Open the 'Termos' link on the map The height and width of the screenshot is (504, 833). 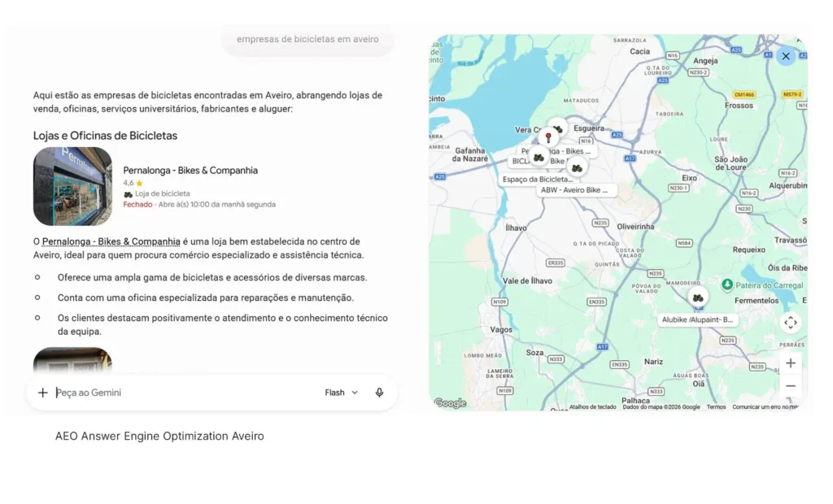pyautogui.click(x=716, y=406)
